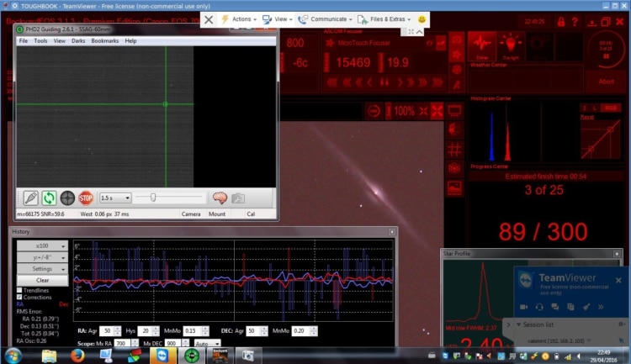This screenshot has height=364, width=631.
Task: Click the MicroTouch Focuser gear icon
Action: [x=330, y=43]
